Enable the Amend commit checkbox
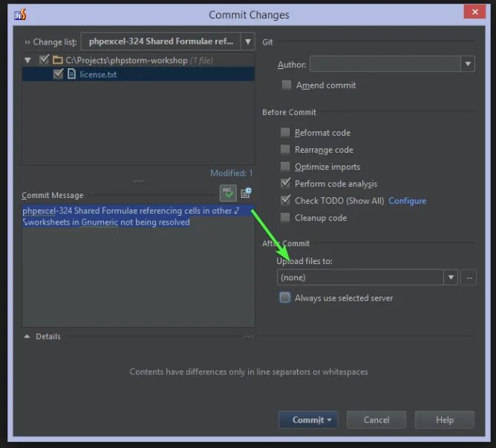The height and width of the screenshot is (448, 496). coord(287,85)
